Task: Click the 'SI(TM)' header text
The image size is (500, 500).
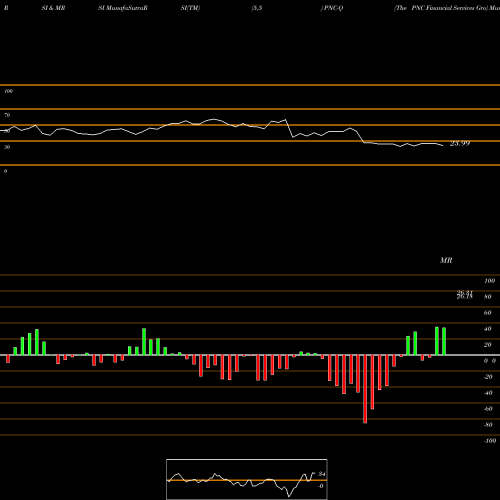Action: pyautogui.click(x=190, y=8)
